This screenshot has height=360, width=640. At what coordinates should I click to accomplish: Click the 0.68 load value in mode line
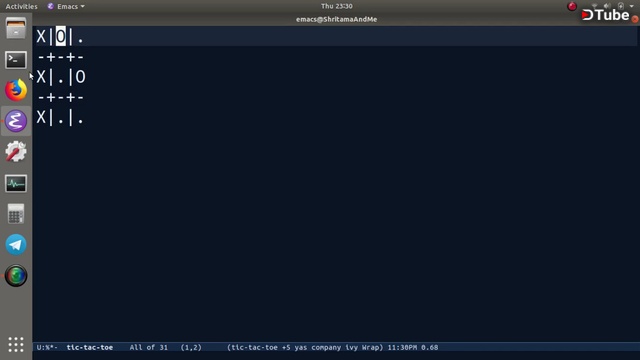430,347
